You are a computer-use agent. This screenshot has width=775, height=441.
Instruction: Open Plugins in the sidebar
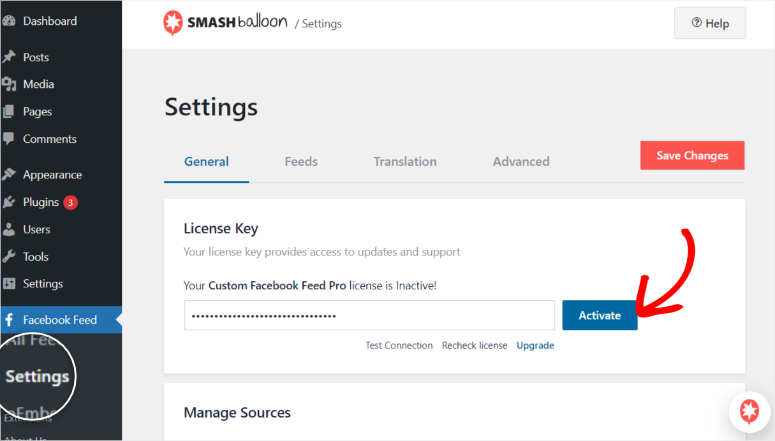[41, 202]
